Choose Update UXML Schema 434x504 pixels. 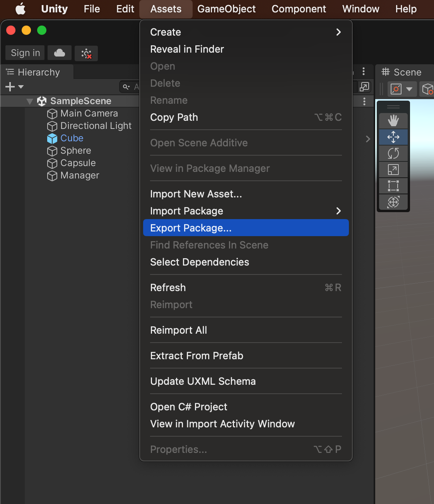click(x=246, y=381)
